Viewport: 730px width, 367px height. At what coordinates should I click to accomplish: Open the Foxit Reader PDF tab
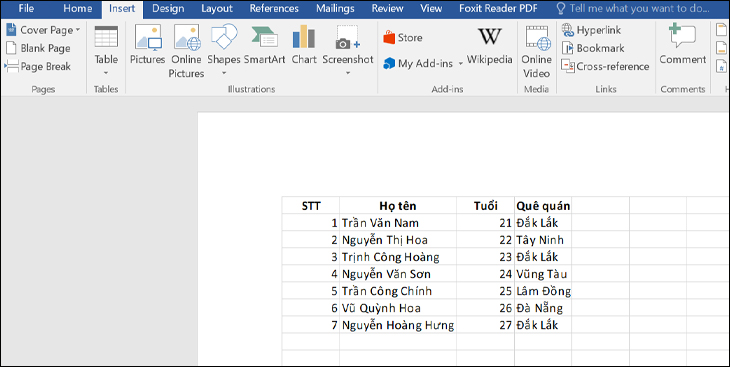click(x=498, y=8)
